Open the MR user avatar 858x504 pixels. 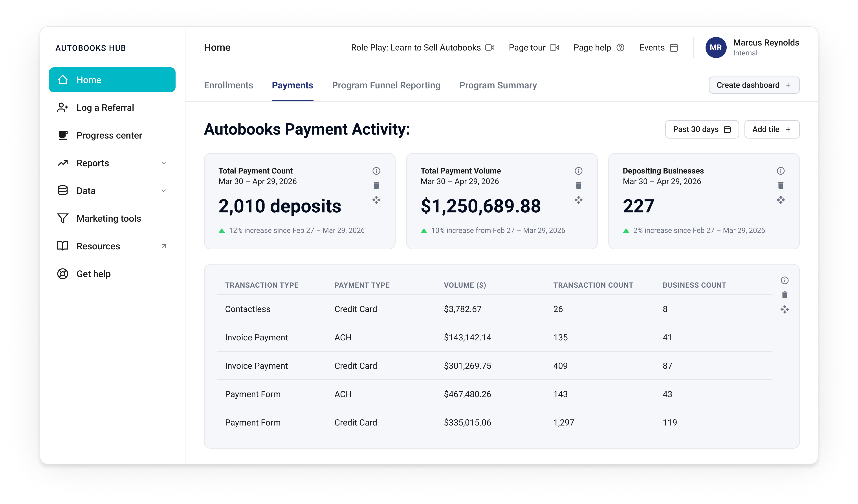point(716,48)
